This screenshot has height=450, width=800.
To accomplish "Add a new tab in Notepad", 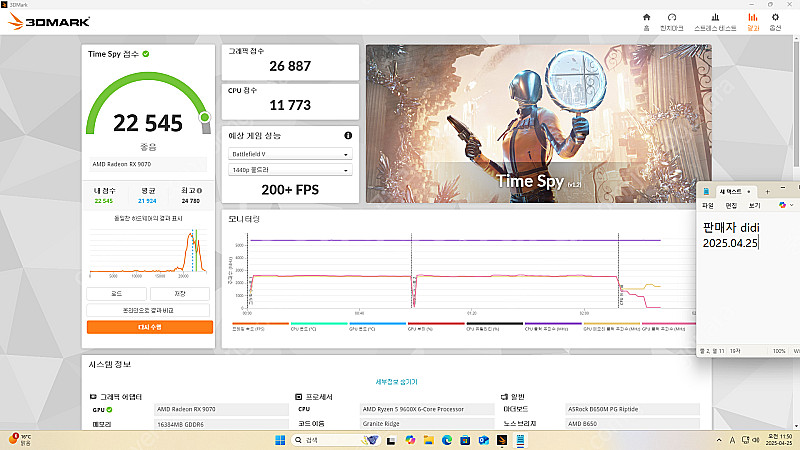I will click(767, 192).
